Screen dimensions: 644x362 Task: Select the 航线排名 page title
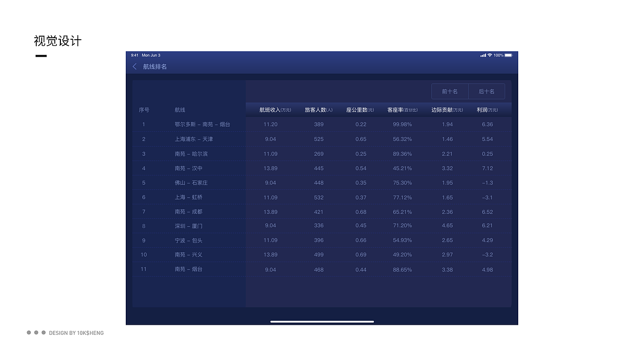155,66
